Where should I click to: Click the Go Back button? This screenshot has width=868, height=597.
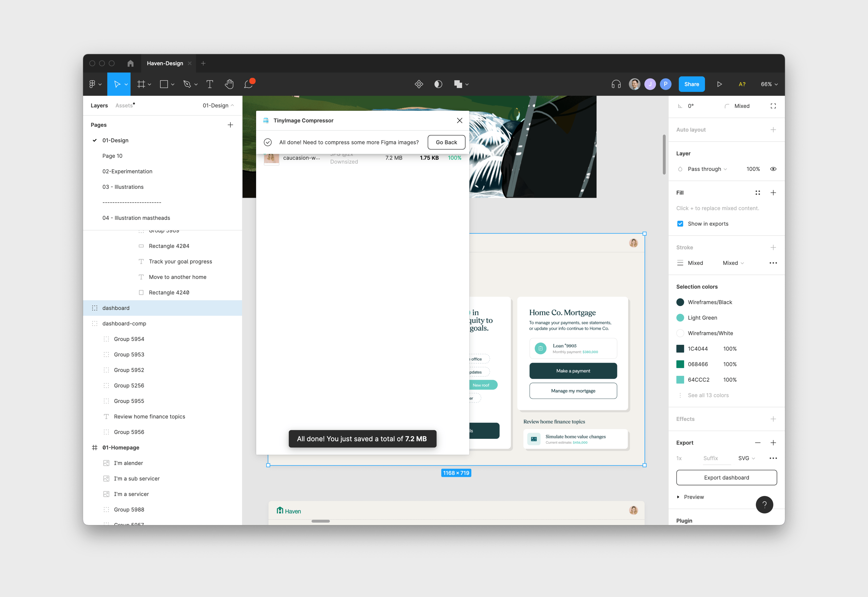tap(446, 142)
